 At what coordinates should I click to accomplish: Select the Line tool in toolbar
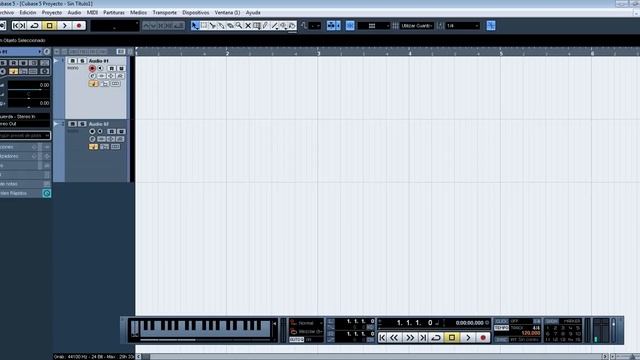tap(274, 26)
